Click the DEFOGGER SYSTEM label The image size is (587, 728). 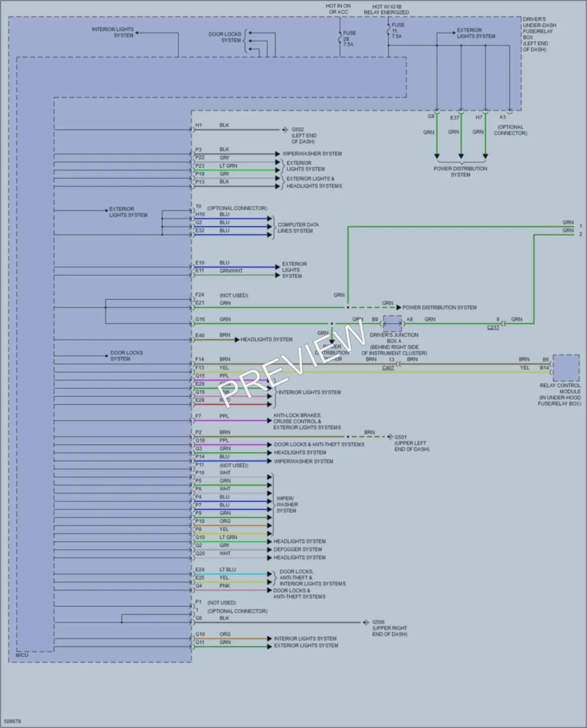[x=298, y=550]
